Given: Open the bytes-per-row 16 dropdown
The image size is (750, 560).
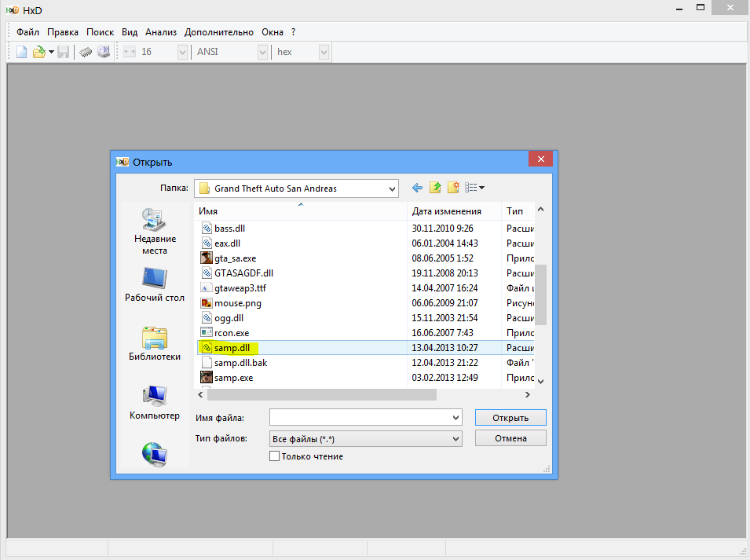Looking at the screenshot, I should (182, 52).
